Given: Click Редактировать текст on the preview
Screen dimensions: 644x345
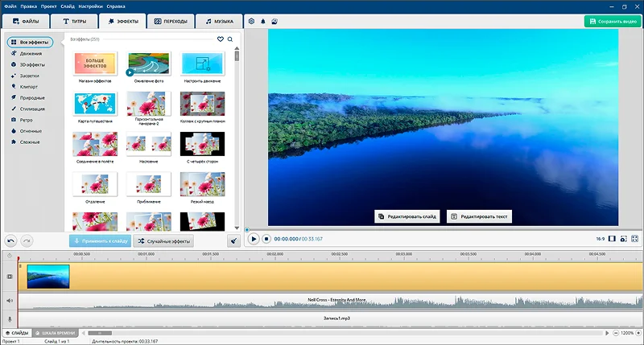Looking at the screenshot, I should (479, 216).
